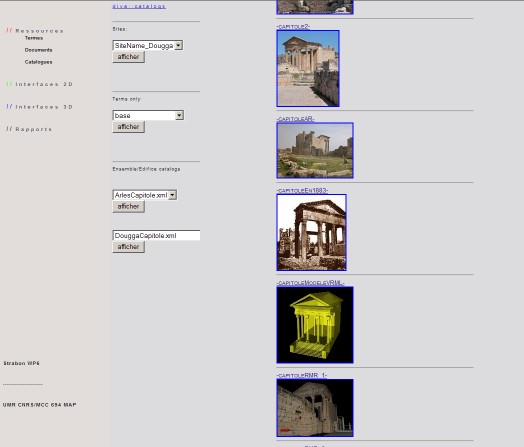
Task: Open the Documents menu item
Action: pyautogui.click(x=38, y=50)
